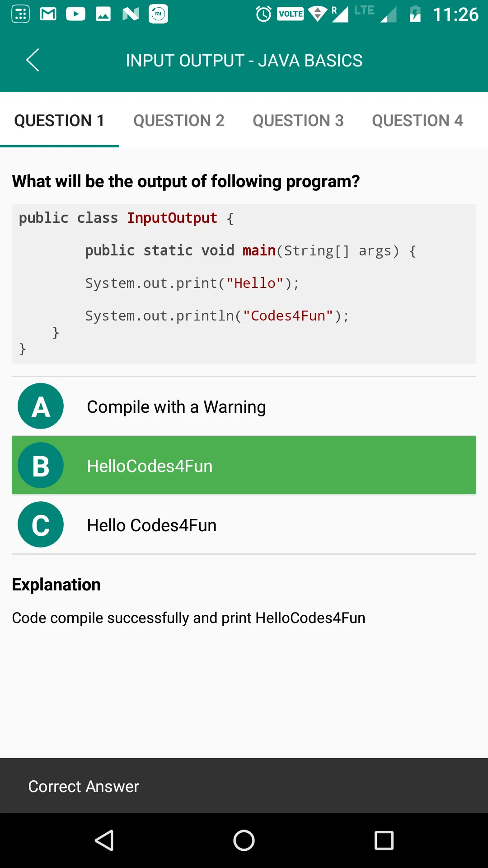Open recent apps overview button

tap(384, 840)
